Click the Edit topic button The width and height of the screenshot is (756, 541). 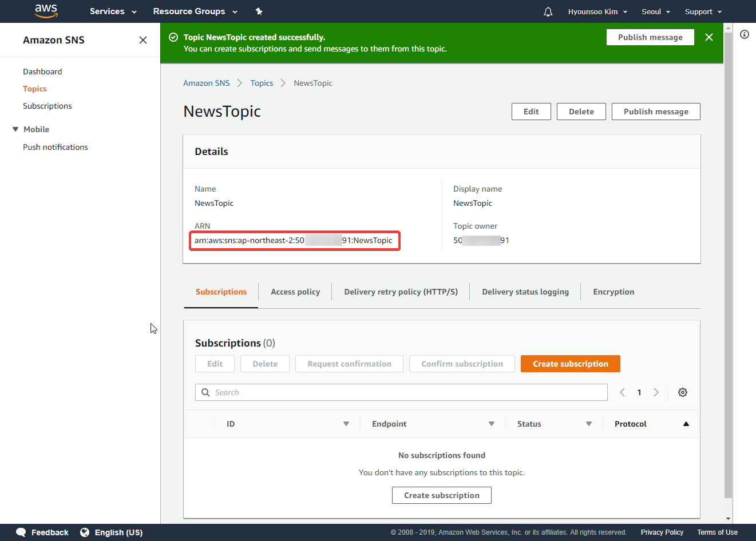coord(531,112)
